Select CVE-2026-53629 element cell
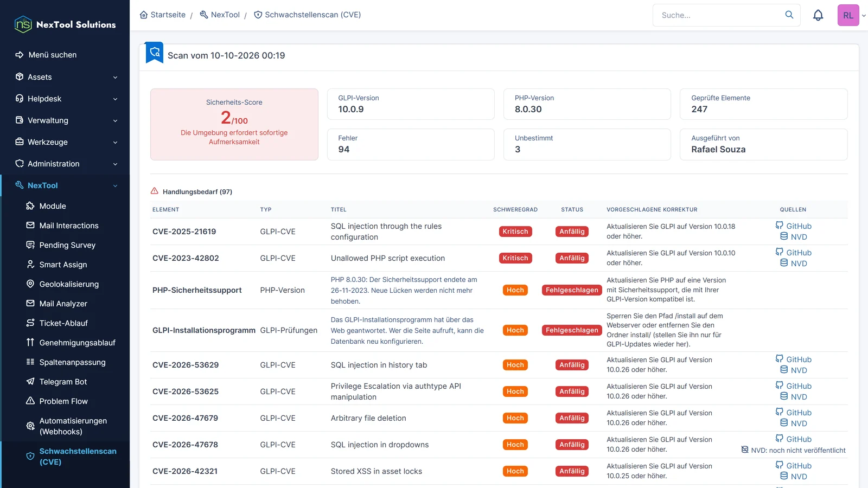The height and width of the screenshot is (488, 868). (x=186, y=365)
